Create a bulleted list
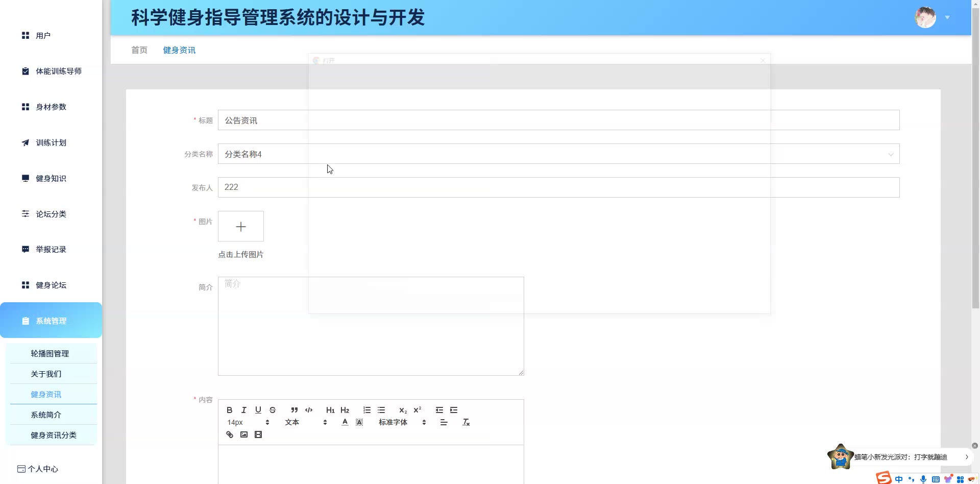The image size is (980, 484). (381, 410)
